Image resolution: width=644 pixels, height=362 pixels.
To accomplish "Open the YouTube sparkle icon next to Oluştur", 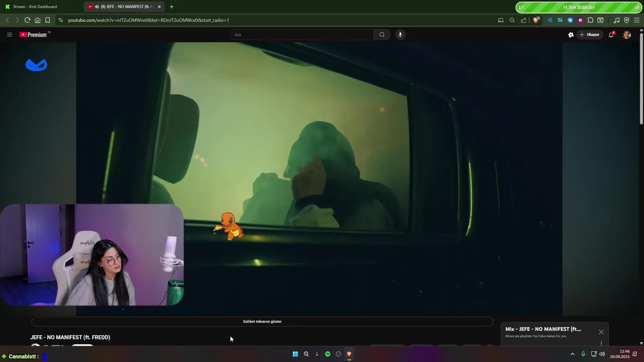I will (x=571, y=35).
